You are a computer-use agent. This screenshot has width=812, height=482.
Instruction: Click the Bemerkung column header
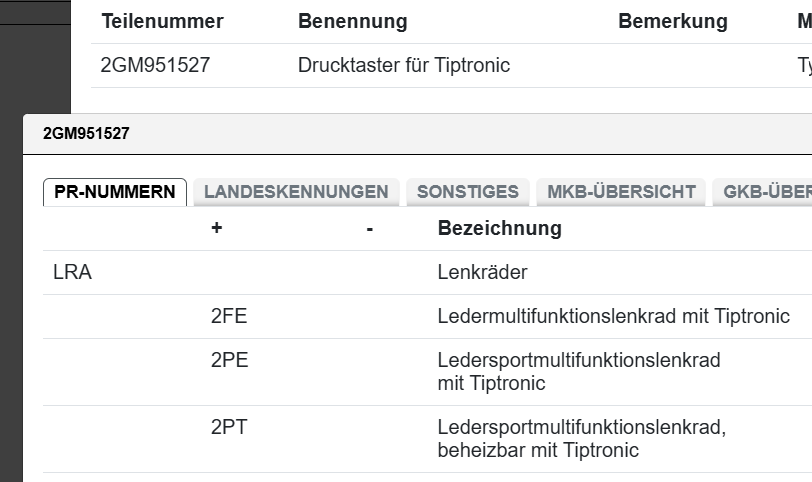tap(672, 21)
